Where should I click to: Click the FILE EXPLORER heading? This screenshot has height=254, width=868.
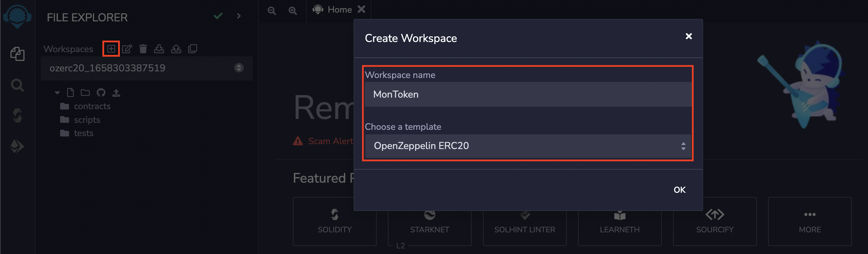[x=87, y=17]
